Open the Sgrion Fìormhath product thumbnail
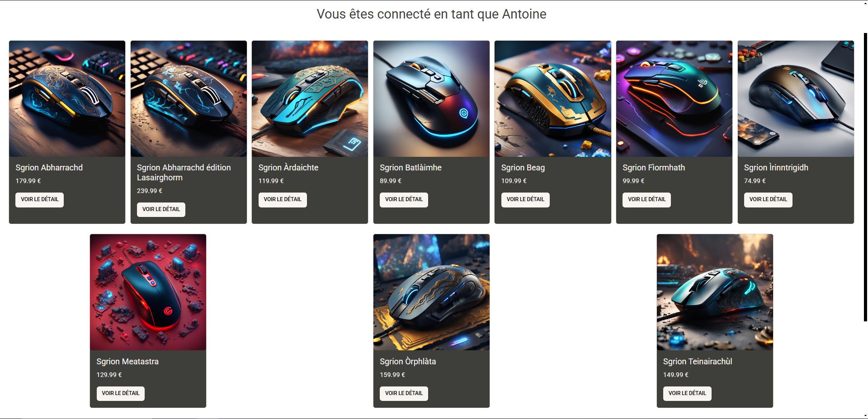 674,99
